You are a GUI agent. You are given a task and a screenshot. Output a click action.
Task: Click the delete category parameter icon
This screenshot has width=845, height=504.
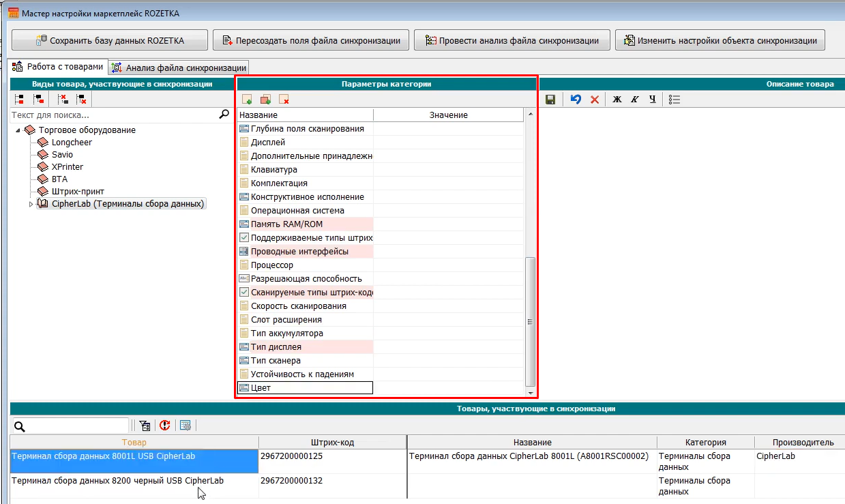[284, 100]
